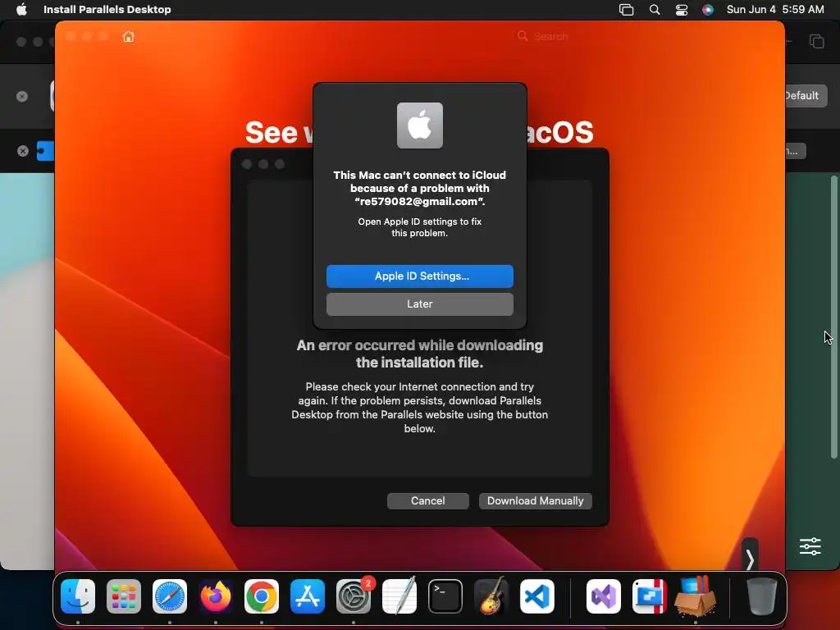Click Download Manually button
The width and height of the screenshot is (840, 630).
point(535,501)
